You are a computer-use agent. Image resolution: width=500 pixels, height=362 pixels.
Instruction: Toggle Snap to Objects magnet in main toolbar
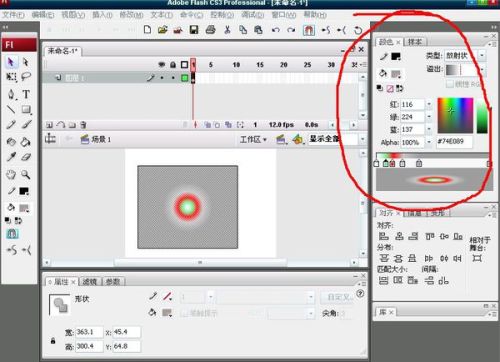pyautogui.click(x=309, y=30)
